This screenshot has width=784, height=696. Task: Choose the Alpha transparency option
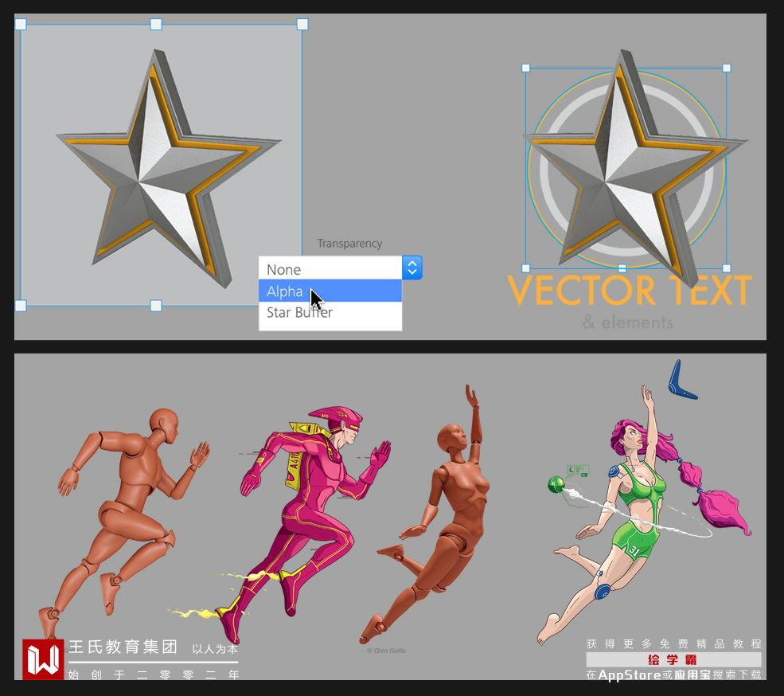click(x=330, y=291)
